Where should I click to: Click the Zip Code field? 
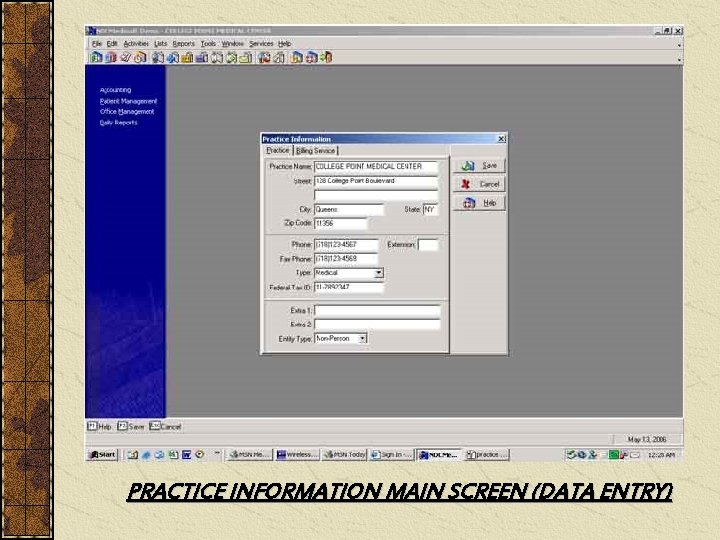[341, 224]
